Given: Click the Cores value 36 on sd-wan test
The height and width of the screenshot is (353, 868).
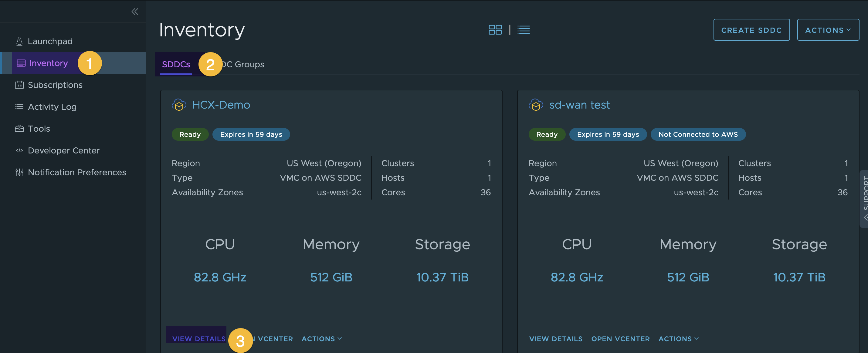Looking at the screenshot, I should (x=843, y=192).
